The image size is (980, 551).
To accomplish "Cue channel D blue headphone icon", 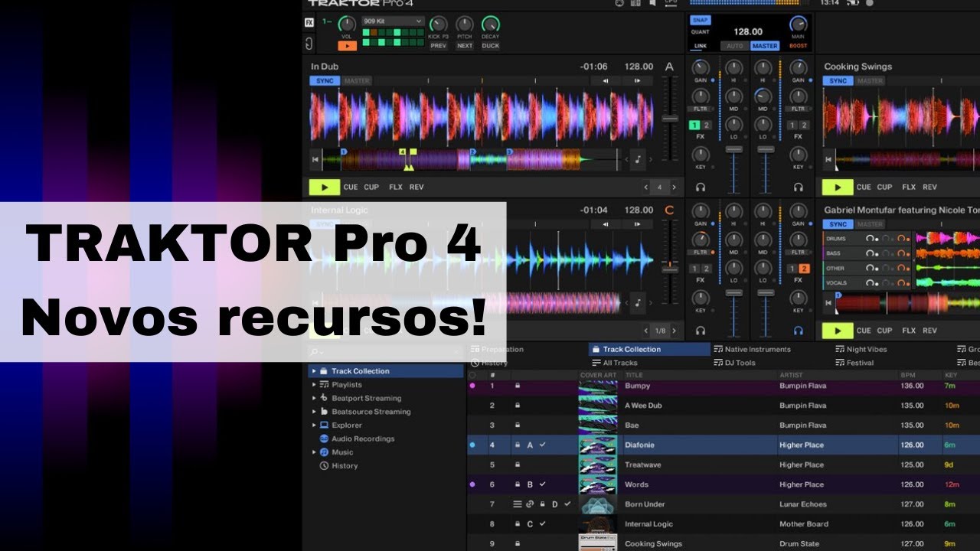I will pyautogui.click(x=799, y=331).
